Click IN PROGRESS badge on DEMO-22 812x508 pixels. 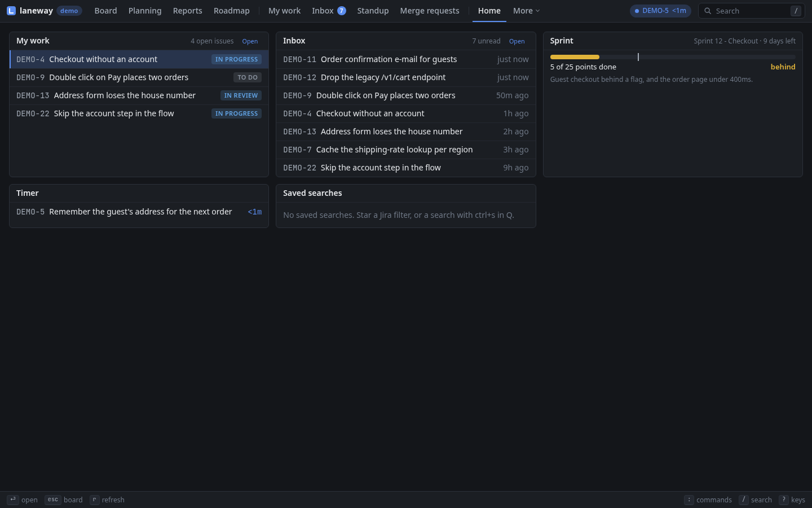[236, 113]
